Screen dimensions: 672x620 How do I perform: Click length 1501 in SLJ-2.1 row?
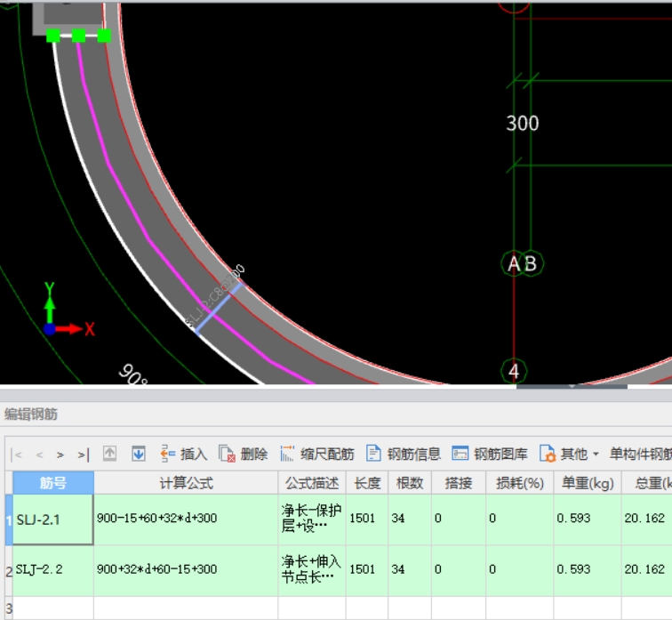click(367, 519)
